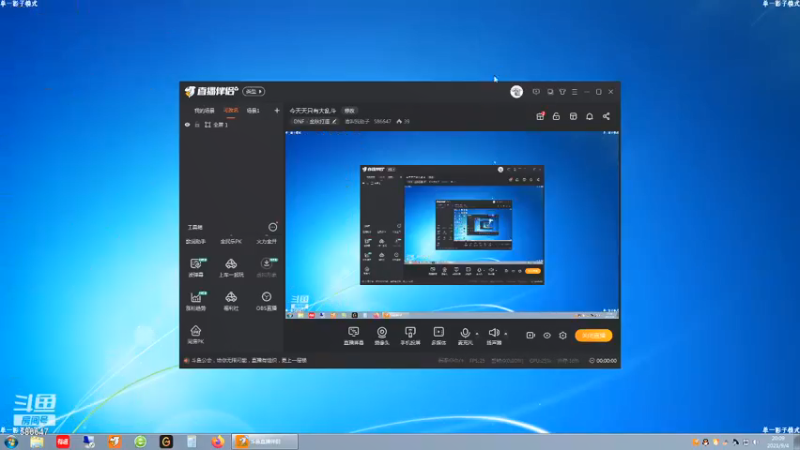Image resolution: width=800 pixels, height=450 pixels.
Task: Click the flame popularity count 39
Action: tap(403, 121)
